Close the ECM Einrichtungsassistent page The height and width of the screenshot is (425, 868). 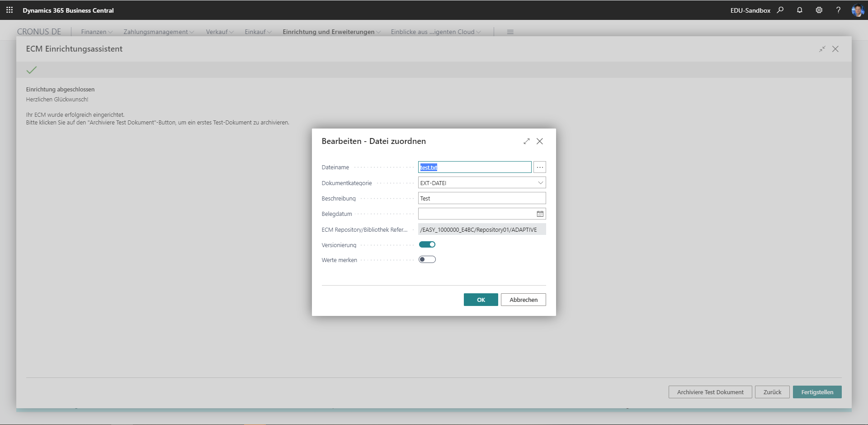[835, 49]
